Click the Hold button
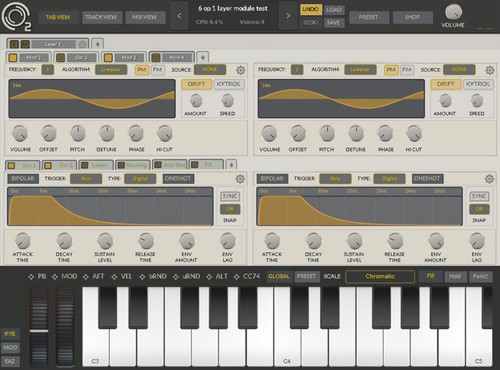500x370 pixels. click(455, 276)
